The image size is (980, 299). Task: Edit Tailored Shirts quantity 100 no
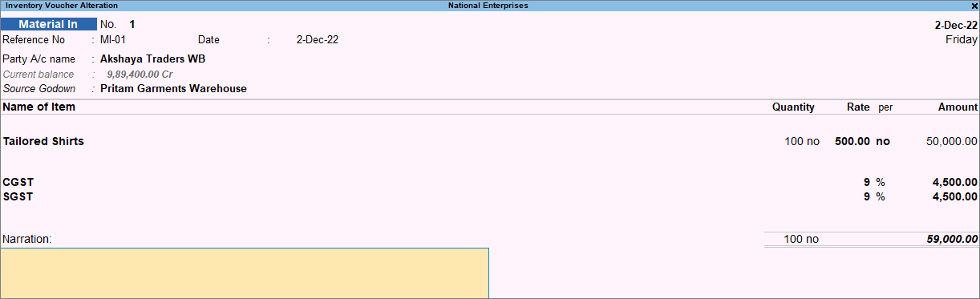click(802, 141)
